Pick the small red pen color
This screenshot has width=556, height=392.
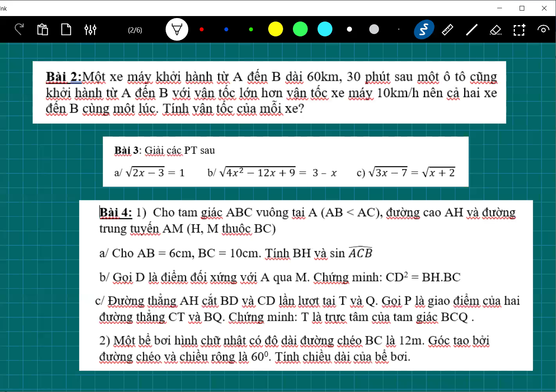(x=202, y=29)
